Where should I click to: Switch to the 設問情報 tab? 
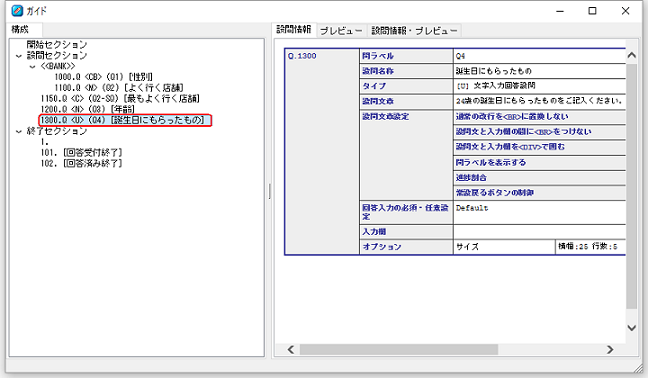[x=294, y=29]
